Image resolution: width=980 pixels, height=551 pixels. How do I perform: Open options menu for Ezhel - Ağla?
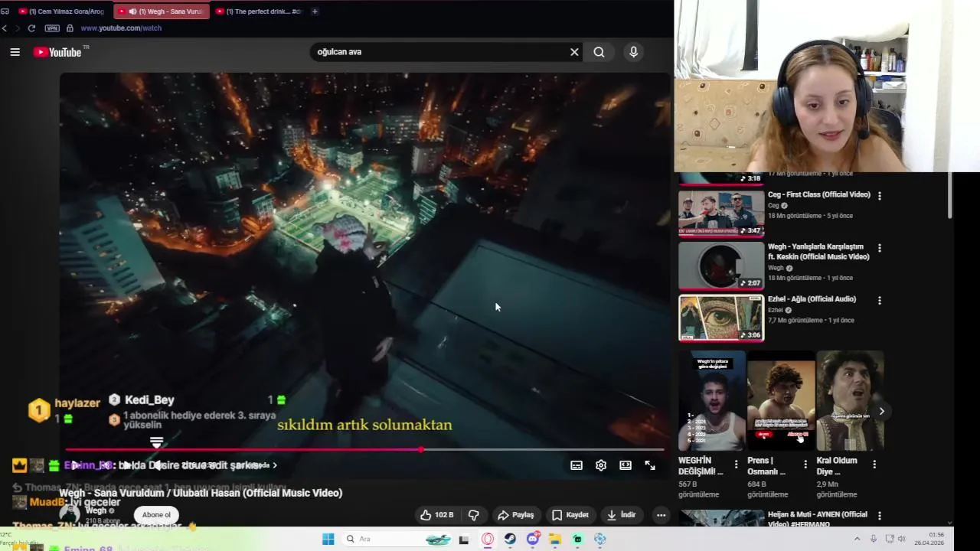point(879,301)
